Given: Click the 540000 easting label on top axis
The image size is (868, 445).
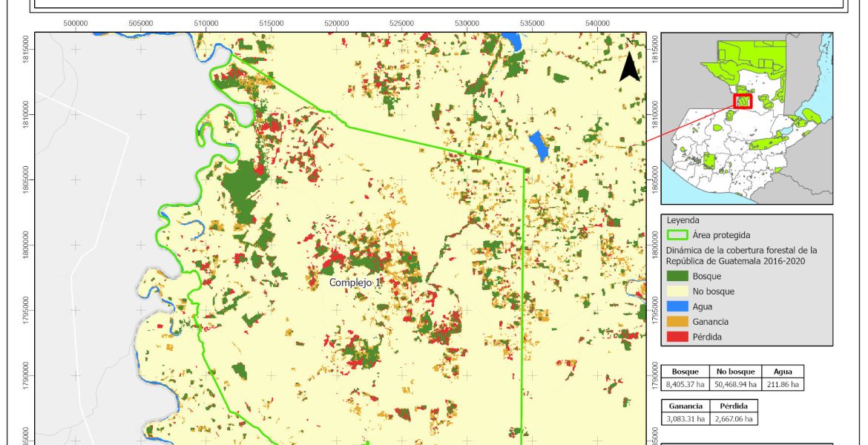Looking at the screenshot, I should [x=597, y=24].
